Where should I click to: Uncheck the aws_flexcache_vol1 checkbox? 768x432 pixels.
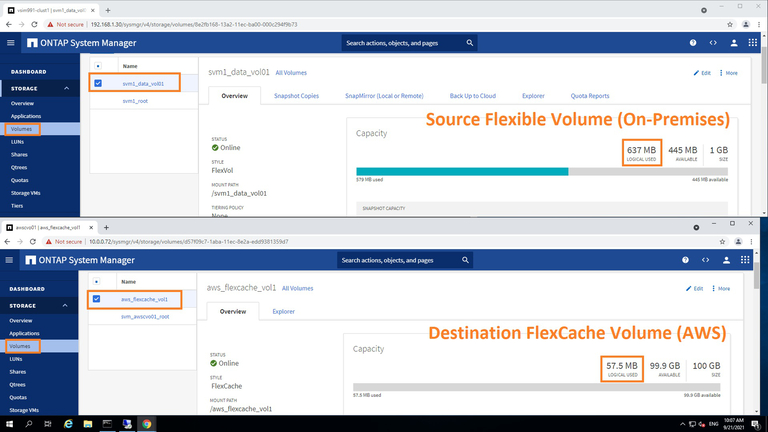click(97, 299)
